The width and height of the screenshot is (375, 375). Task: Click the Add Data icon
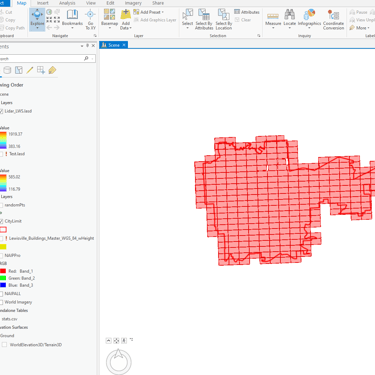(126, 15)
